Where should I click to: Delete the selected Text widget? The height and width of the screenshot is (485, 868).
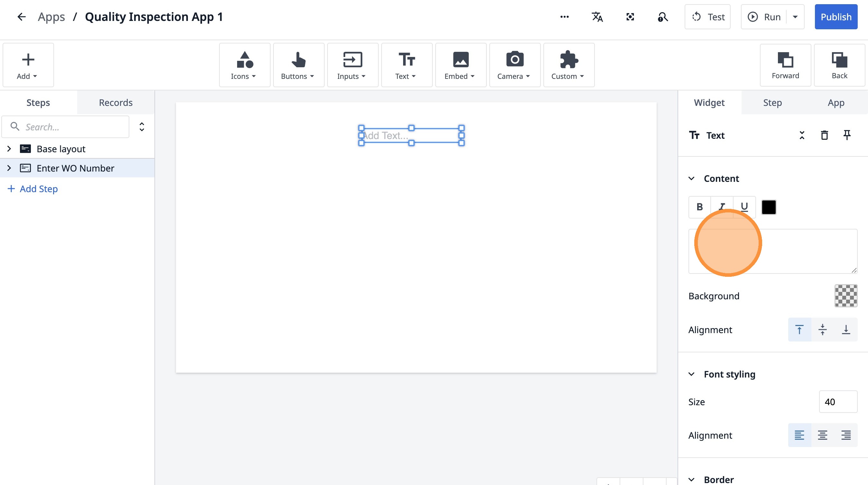(x=824, y=135)
